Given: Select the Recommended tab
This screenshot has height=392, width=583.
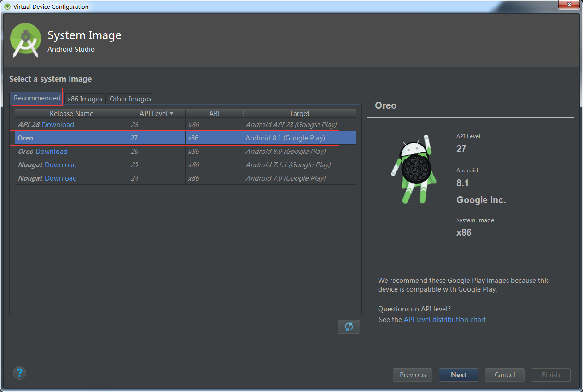Looking at the screenshot, I should pyautogui.click(x=37, y=98).
